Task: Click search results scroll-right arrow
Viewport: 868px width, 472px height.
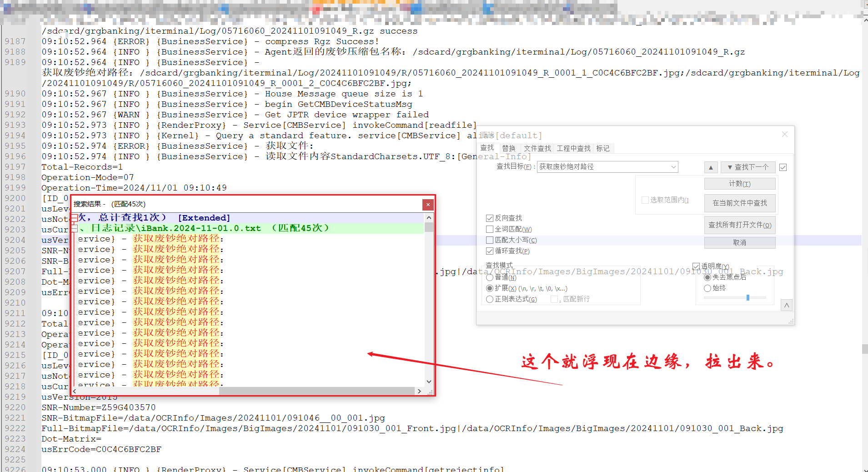Action: pos(419,391)
